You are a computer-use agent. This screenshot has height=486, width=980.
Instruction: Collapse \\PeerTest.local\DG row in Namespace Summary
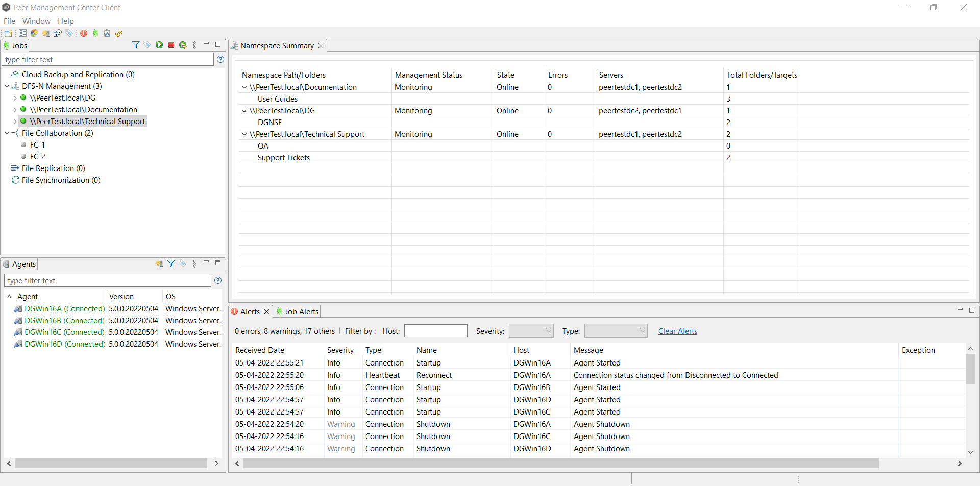244,111
